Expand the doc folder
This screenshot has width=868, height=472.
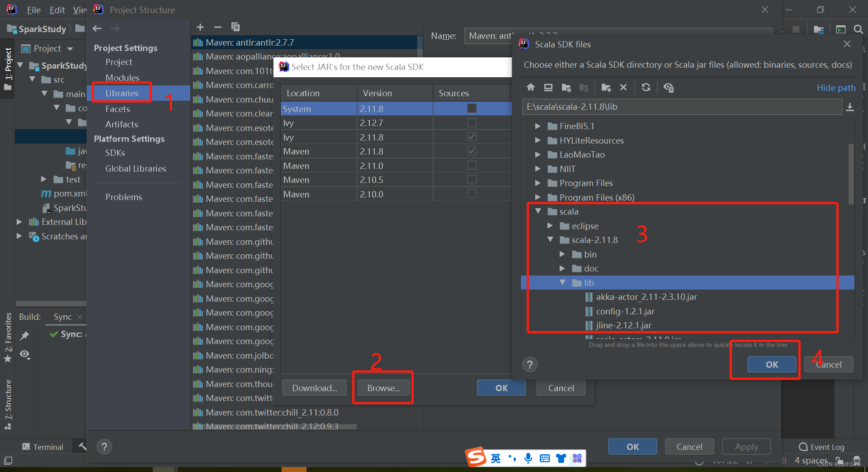562,268
